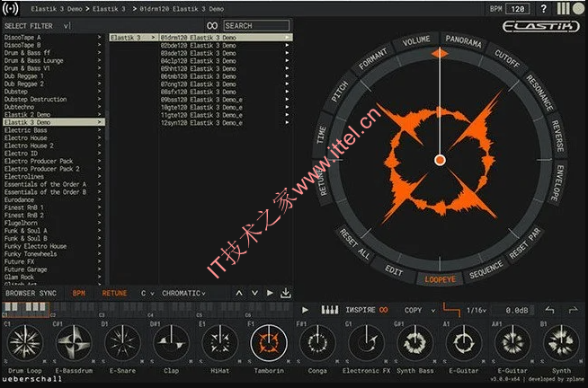Expand the Dubstep library arrow
588x388 pixels.
(x=100, y=92)
